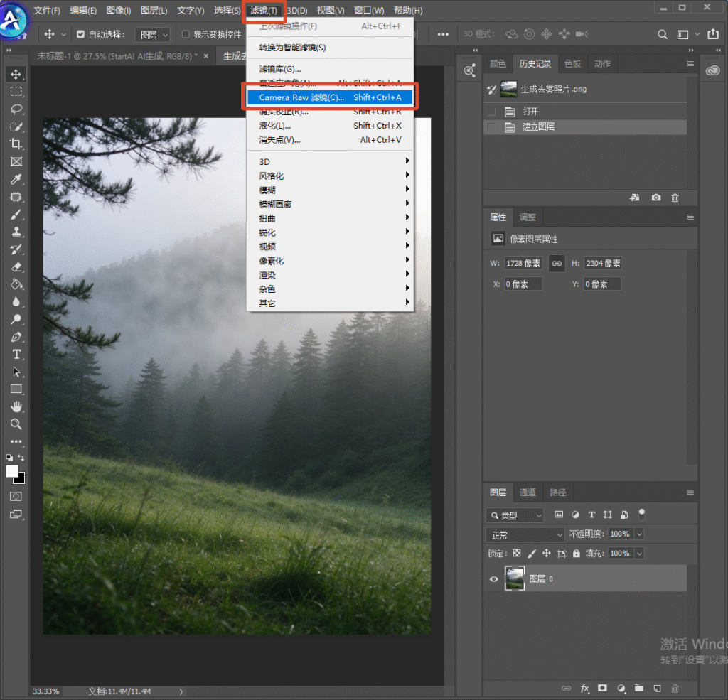
Task: Choose Camera Raw 滤镜 from the menu
Action: pyautogui.click(x=330, y=97)
